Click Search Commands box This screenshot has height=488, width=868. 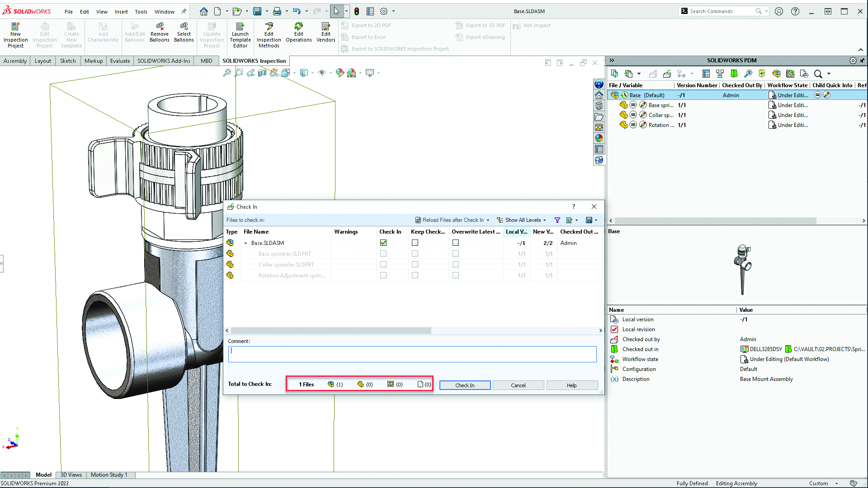(723, 11)
